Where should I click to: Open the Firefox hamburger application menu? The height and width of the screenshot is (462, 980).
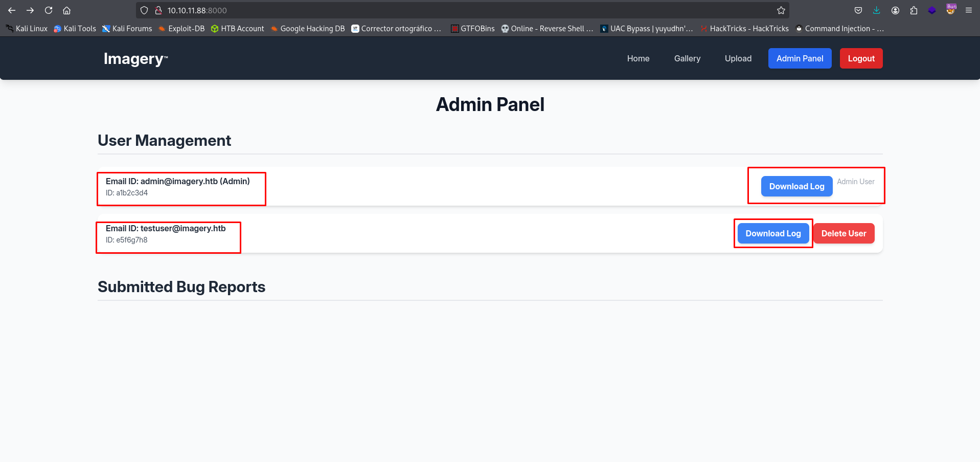pos(969,10)
